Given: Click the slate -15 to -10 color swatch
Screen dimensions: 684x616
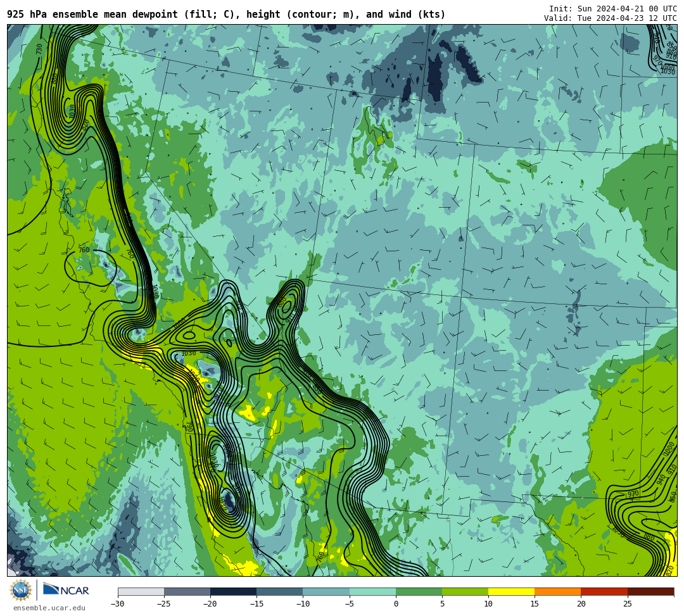Looking at the screenshot, I should tap(280, 591).
